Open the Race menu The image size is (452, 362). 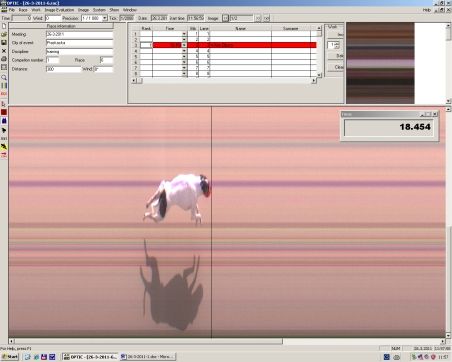tap(23, 10)
